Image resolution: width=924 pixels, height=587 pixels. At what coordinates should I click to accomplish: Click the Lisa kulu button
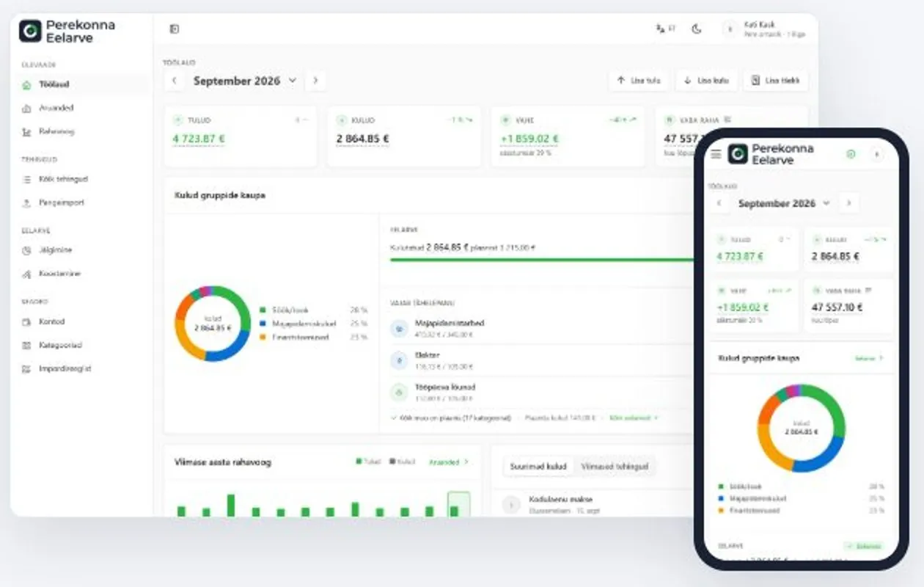pos(705,81)
